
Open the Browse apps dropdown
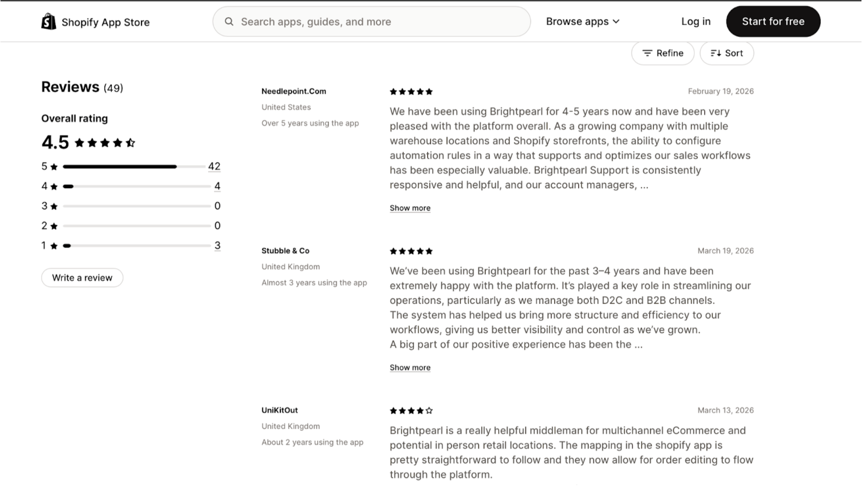point(582,22)
